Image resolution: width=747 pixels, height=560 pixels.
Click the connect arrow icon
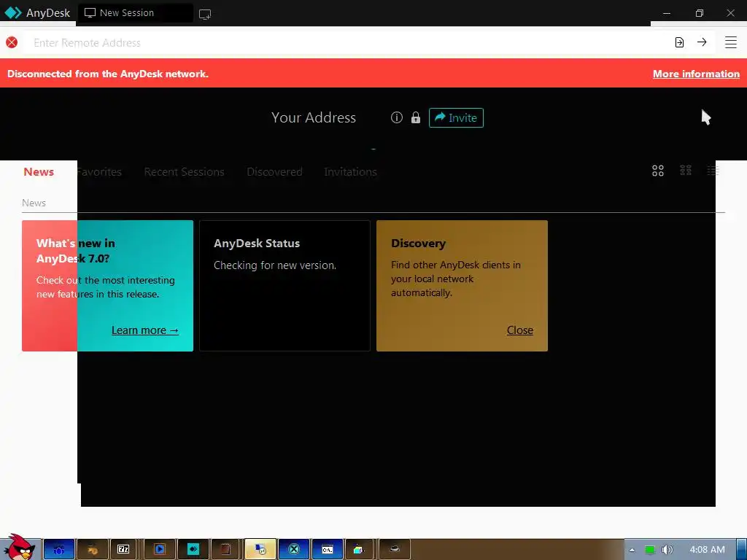pyautogui.click(x=702, y=42)
